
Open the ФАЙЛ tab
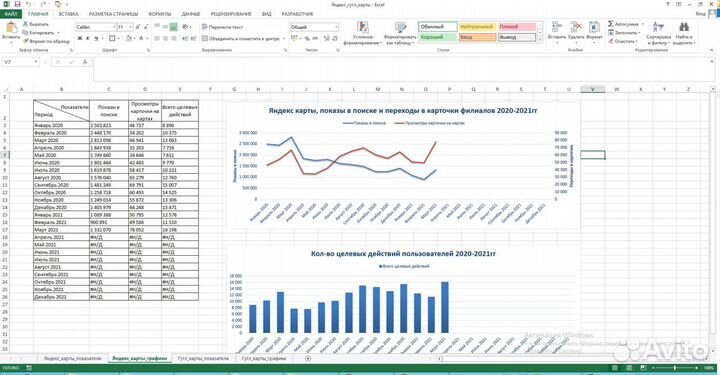coord(11,14)
